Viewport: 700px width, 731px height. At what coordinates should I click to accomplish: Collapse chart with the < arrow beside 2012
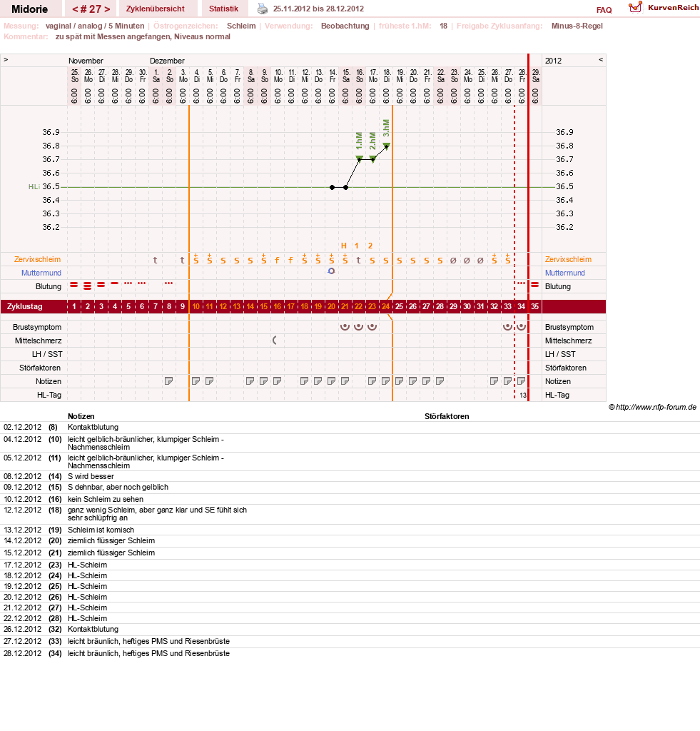(601, 60)
